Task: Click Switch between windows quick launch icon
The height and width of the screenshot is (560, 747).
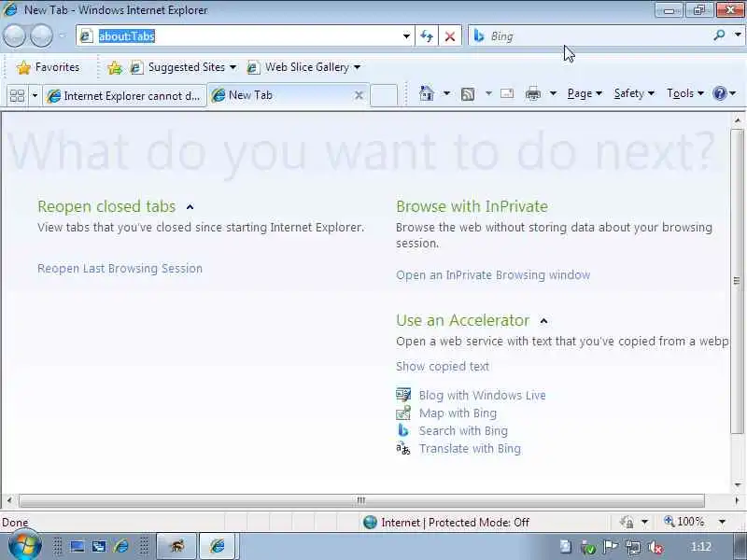Action: pyautogui.click(x=99, y=546)
